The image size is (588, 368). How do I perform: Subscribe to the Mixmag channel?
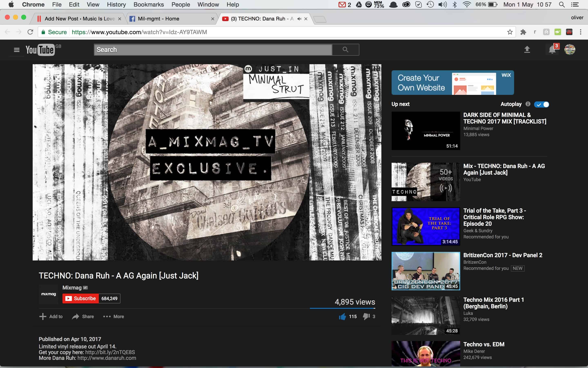pos(81,298)
